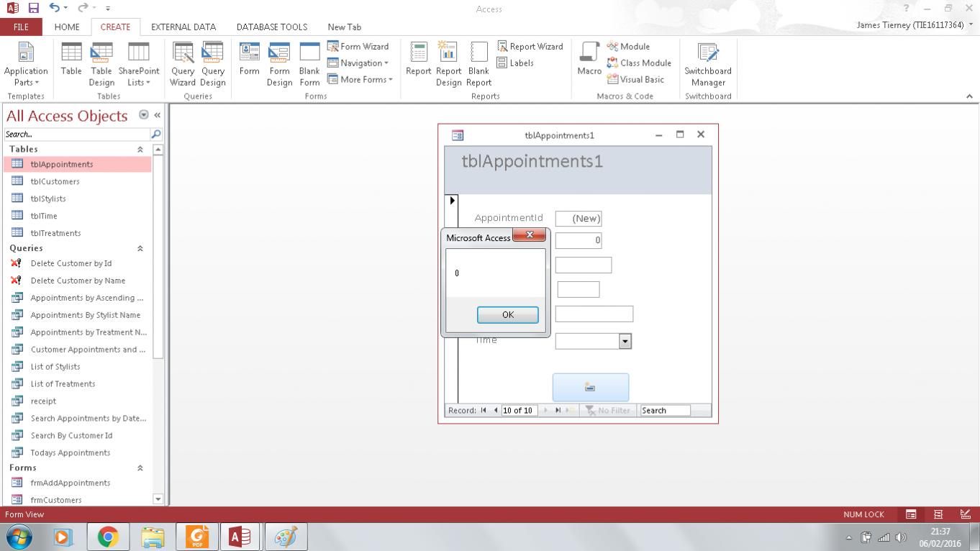Viewport: 980px width, 551px height.
Task: Collapse the navigation pane shutter
Action: (x=157, y=115)
